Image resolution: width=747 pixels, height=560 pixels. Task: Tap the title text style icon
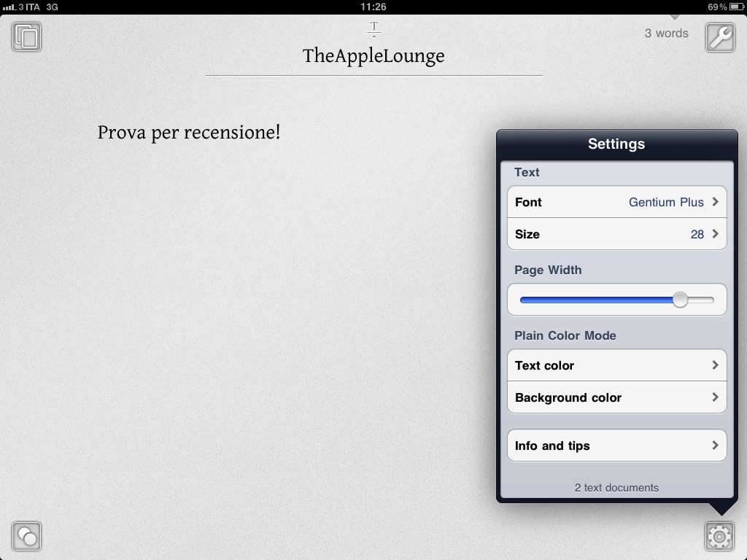point(374,28)
